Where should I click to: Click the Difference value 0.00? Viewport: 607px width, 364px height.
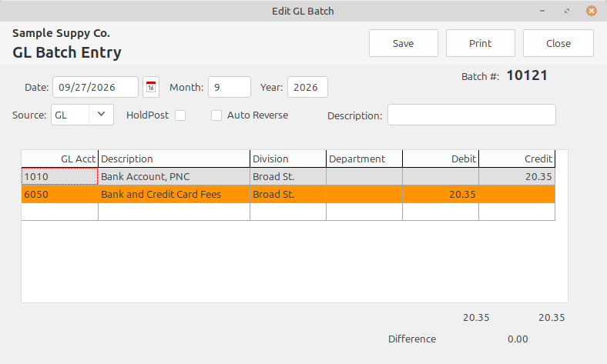point(518,339)
